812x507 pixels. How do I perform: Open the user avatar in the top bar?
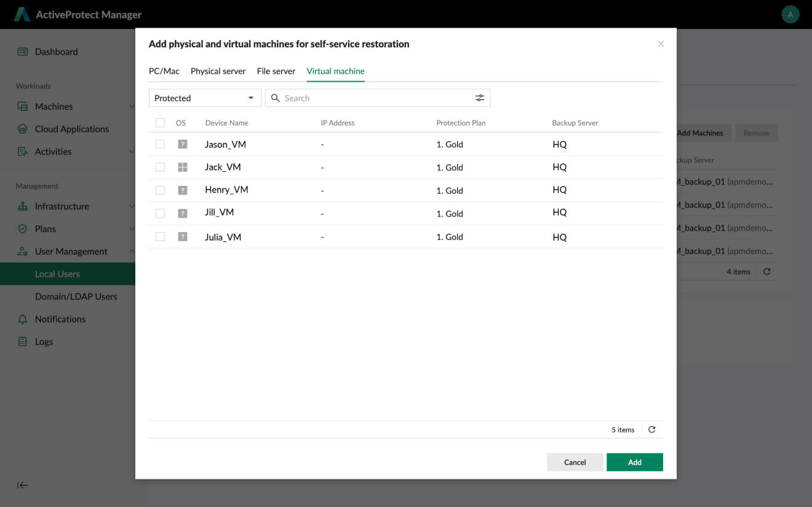point(790,14)
